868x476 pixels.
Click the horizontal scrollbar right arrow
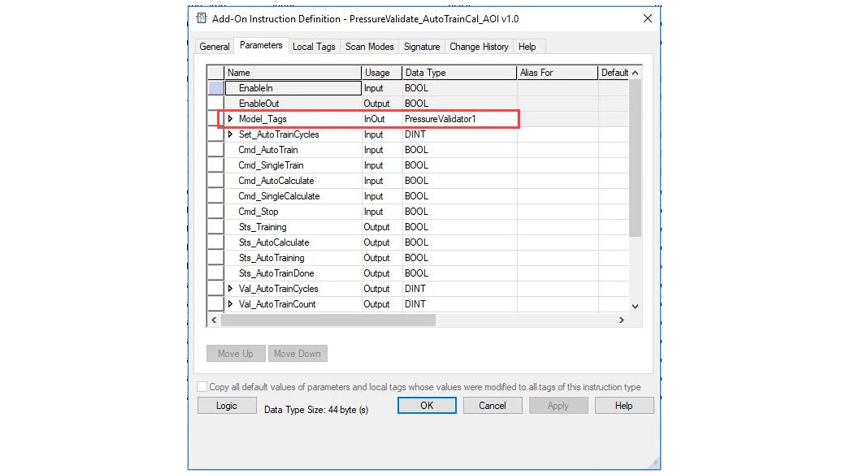(x=621, y=320)
